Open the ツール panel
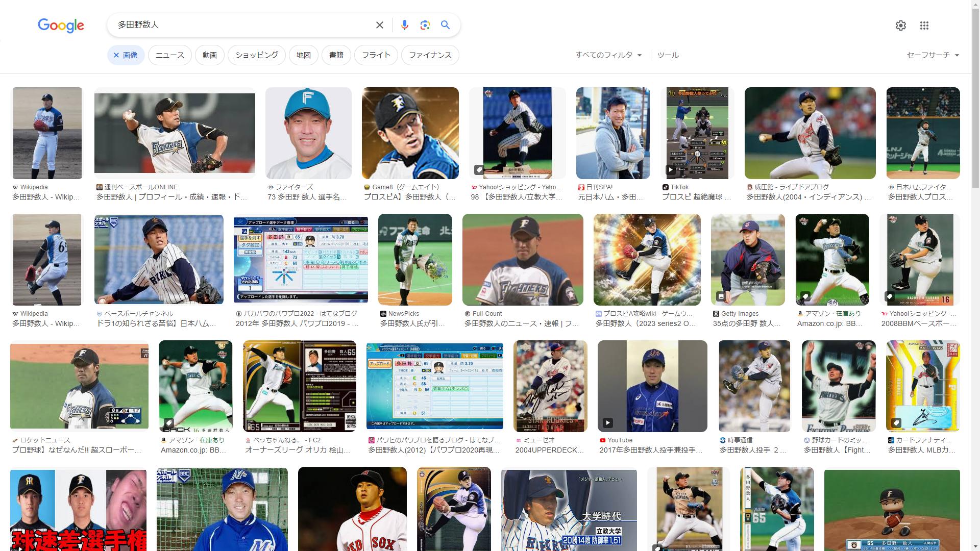The image size is (980, 551). click(x=668, y=55)
